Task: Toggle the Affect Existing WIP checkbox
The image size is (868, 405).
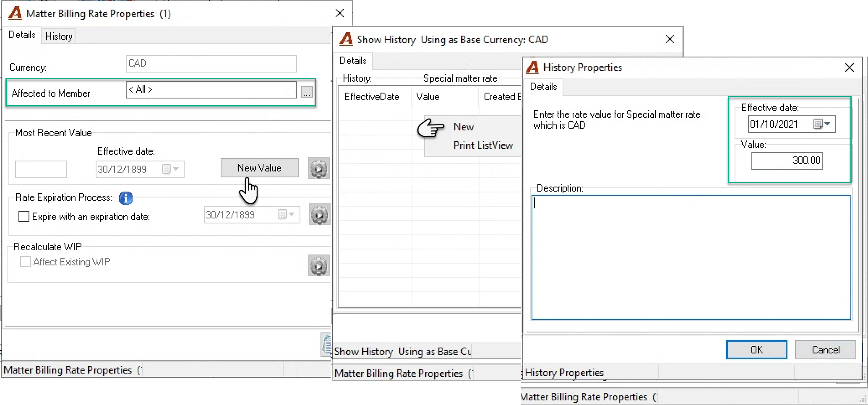Action: (x=26, y=262)
